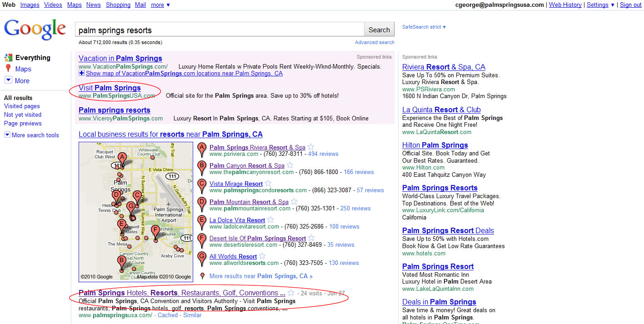Select All results filter
The width and height of the screenshot is (644, 324).
(18, 98)
